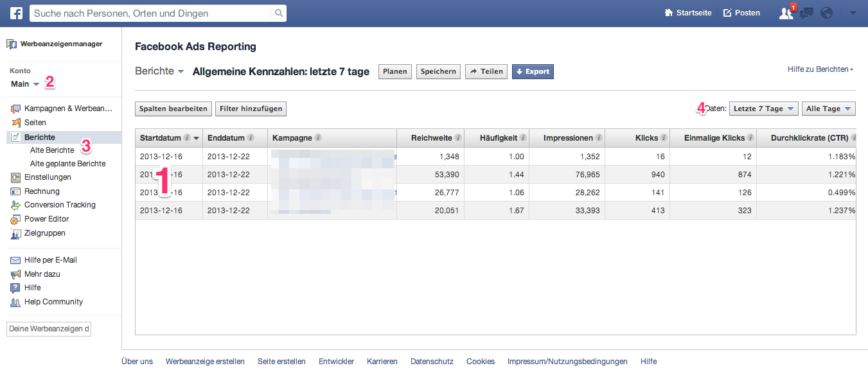Open the messages chat icon
868x368 pixels.
[807, 13]
